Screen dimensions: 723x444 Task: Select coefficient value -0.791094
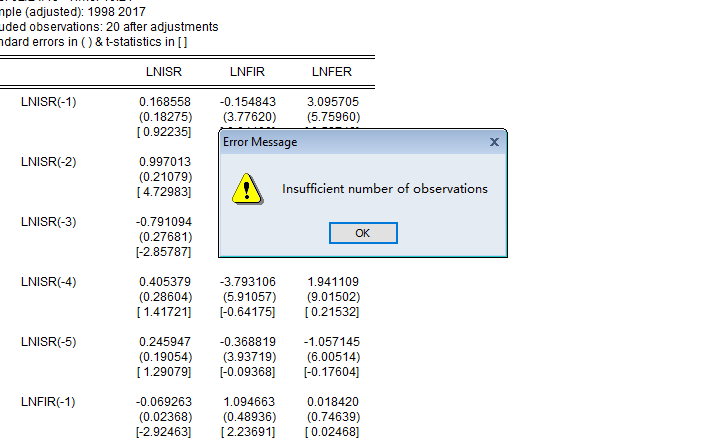[164, 222]
